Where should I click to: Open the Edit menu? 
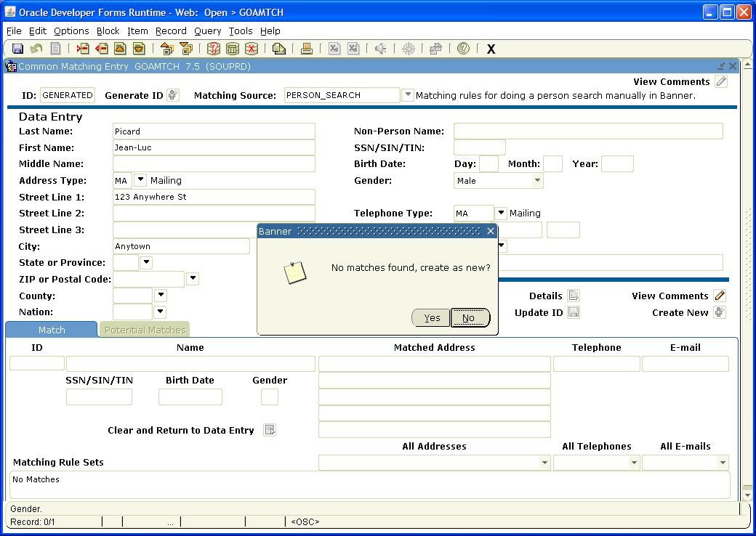coord(38,31)
